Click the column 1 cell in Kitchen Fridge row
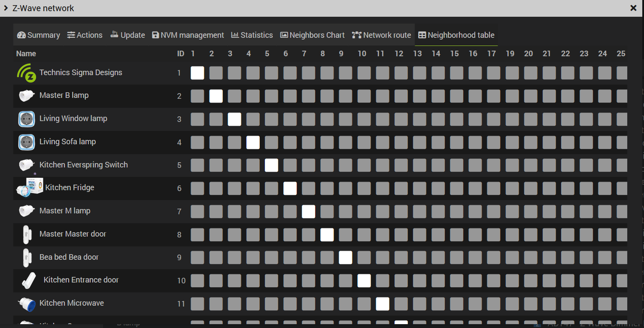The width and height of the screenshot is (644, 328). click(197, 188)
